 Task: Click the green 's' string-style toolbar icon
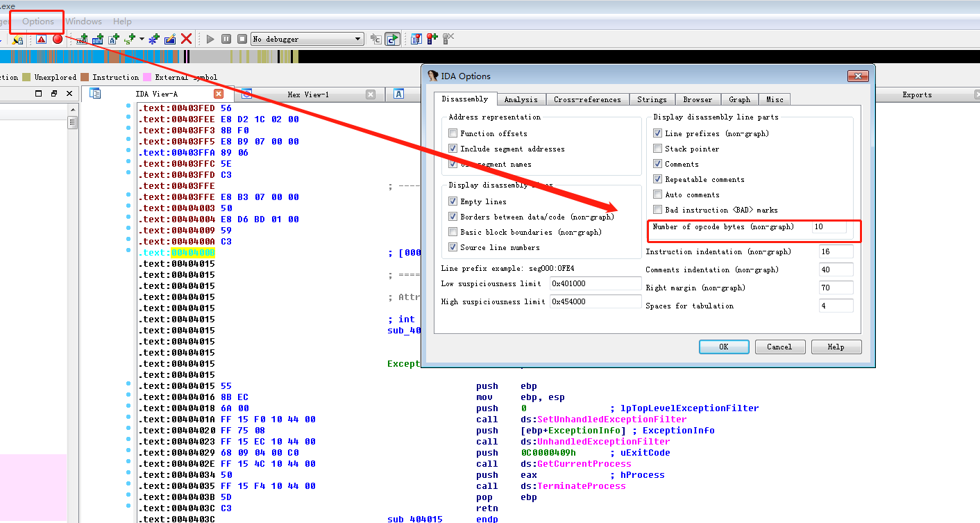[129, 39]
